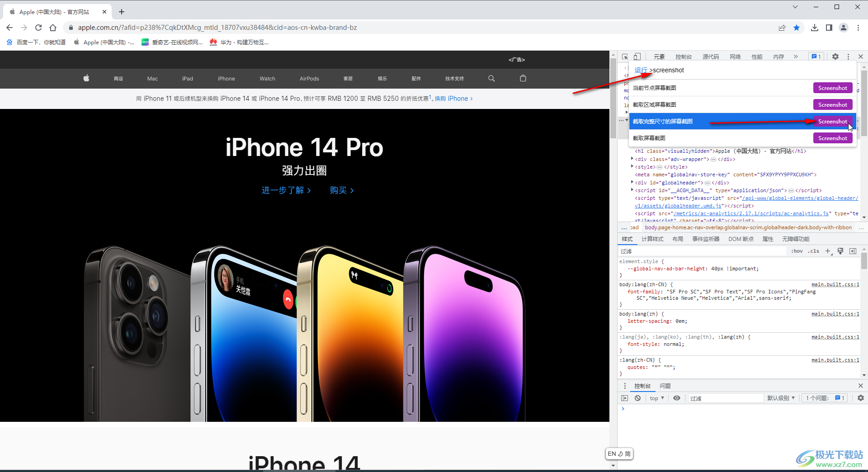Screen dimensions: 868x472
Task: Select the body.page-home breadcrumb
Action: tap(748, 227)
